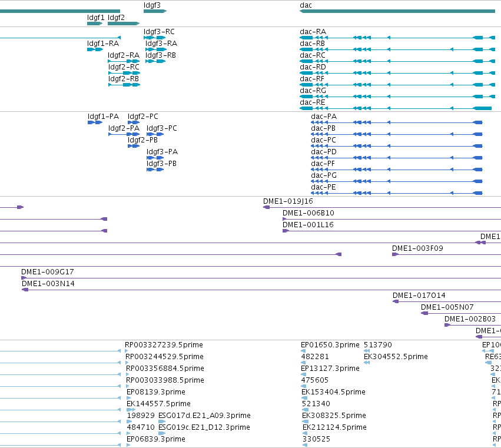Select transcript dac-RD
The width and height of the screenshot is (501, 448).
[397, 73]
